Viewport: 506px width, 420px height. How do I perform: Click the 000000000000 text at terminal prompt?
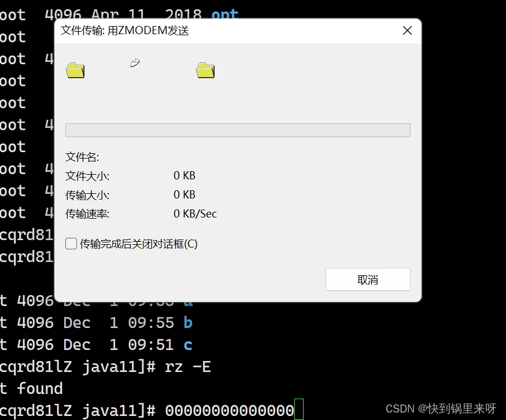(x=230, y=411)
